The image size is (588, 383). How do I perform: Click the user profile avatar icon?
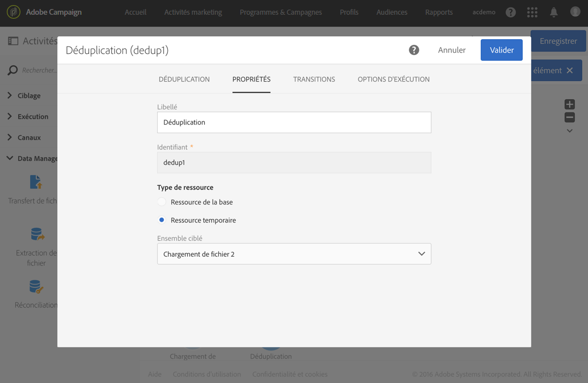click(575, 12)
